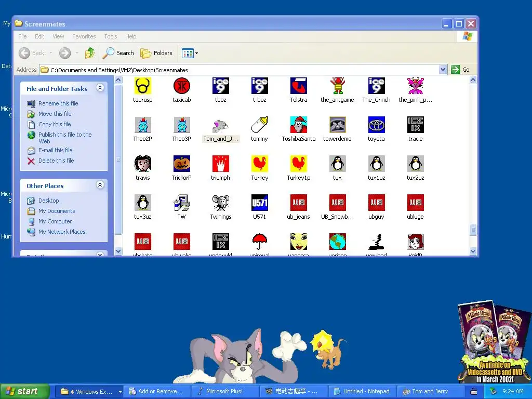Click file list scrollbar down arrow
Image resolution: width=532 pixels, height=399 pixels.
tap(473, 251)
